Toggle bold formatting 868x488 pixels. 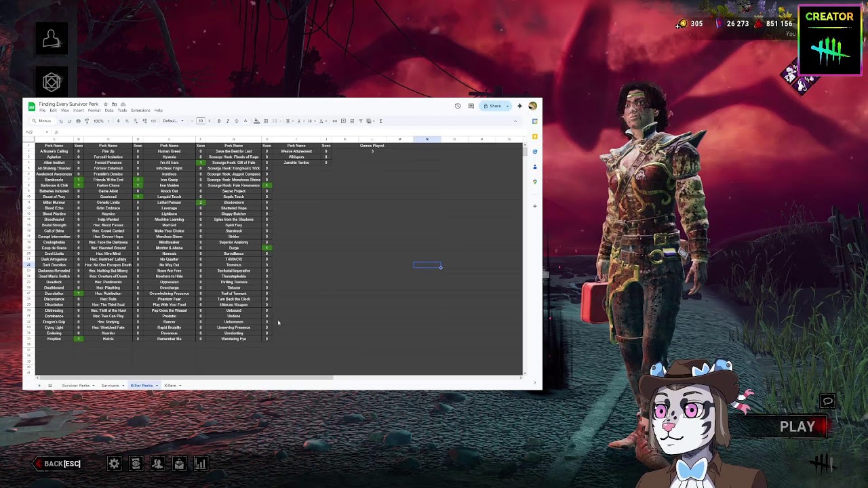219,121
